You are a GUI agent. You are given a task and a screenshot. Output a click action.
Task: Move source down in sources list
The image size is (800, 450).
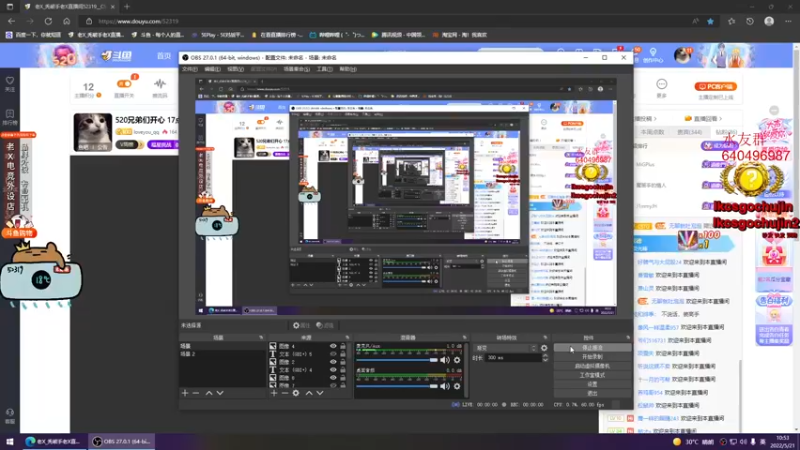coord(320,393)
